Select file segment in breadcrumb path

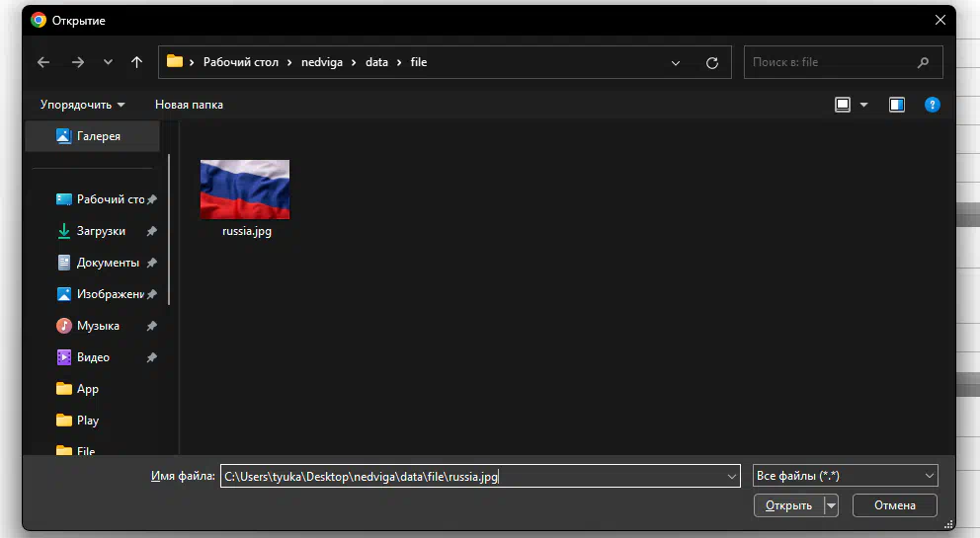pyautogui.click(x=419, y=62)
